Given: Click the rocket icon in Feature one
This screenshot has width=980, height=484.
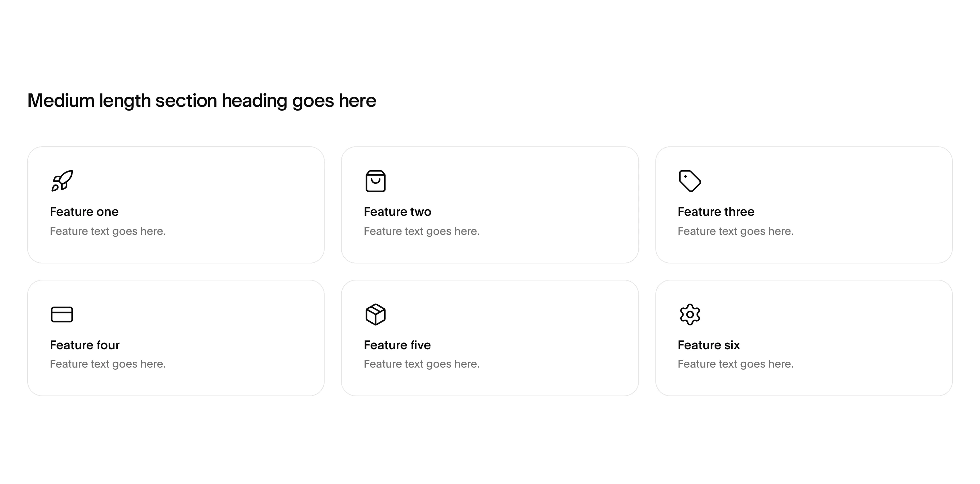Looking at the screenshot, I should click(62, 181).
